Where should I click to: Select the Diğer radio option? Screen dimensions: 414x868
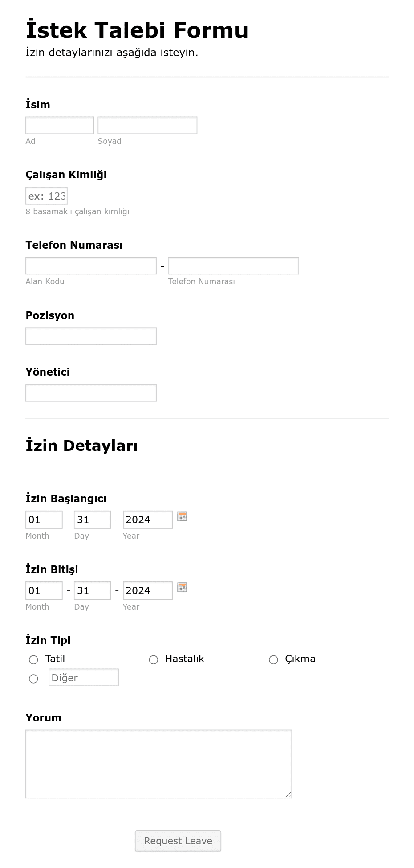point(33,679)
